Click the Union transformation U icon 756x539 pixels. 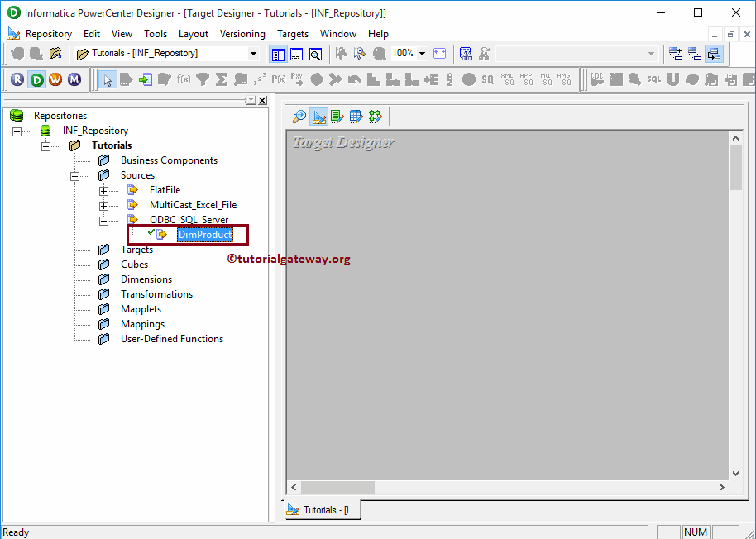pos(674,79)
